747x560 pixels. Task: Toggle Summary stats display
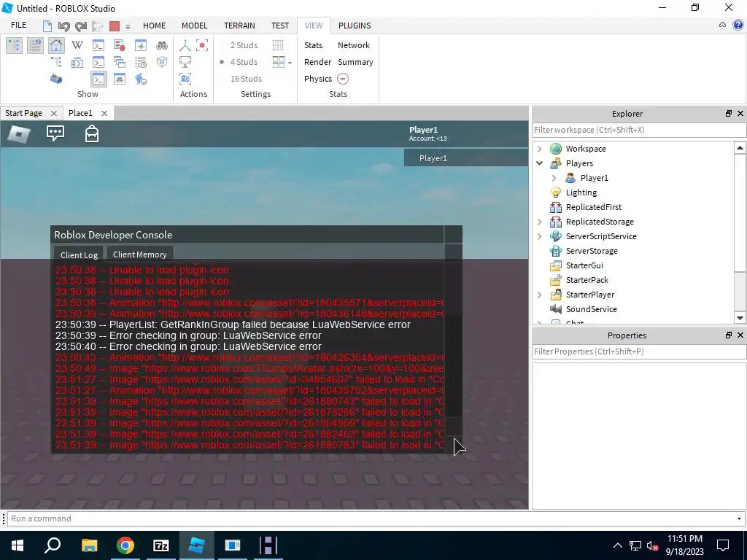pos(355,62)
